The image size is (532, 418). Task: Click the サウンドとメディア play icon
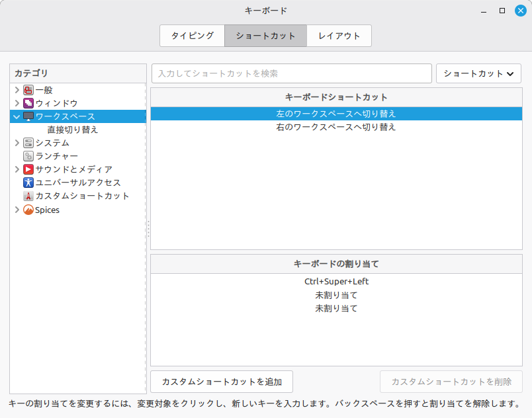point(28,169)
